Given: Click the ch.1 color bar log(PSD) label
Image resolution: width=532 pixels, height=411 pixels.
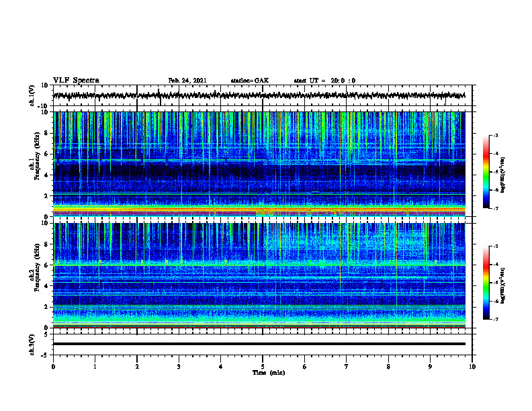Looking at the screenshot, I should [503, 175].
